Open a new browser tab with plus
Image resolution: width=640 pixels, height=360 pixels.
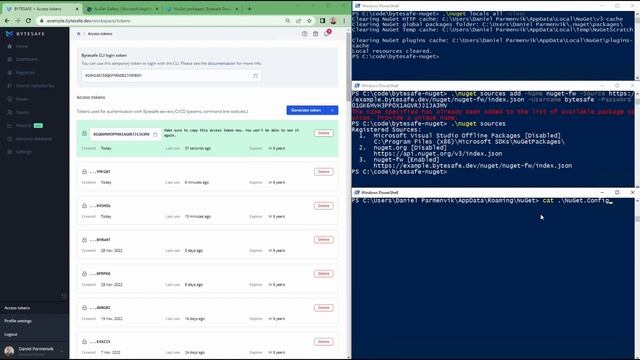(249, 9)
